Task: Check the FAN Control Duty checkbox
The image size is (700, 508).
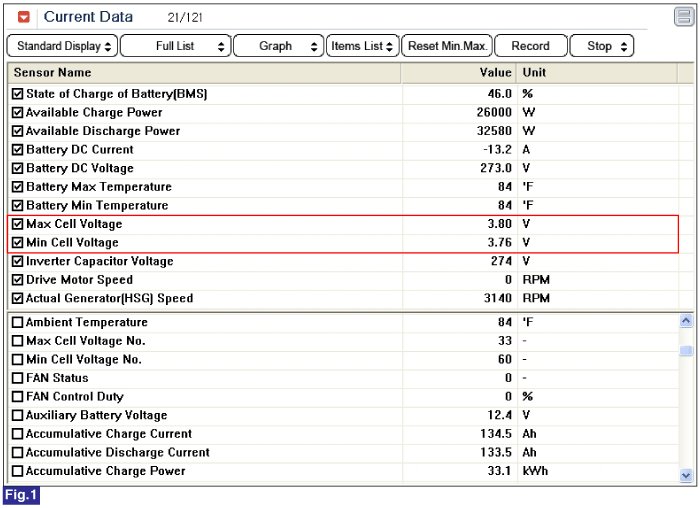Action: 17,397
